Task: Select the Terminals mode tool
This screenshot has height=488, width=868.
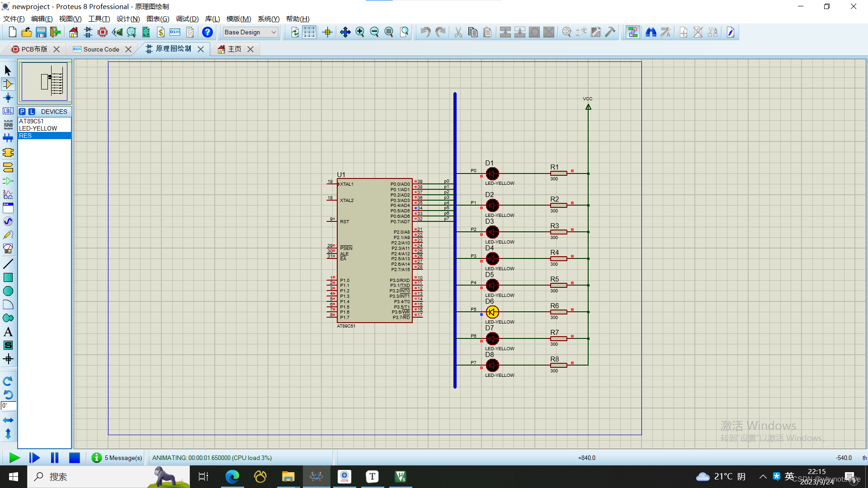Action: [x=8, y=167]
